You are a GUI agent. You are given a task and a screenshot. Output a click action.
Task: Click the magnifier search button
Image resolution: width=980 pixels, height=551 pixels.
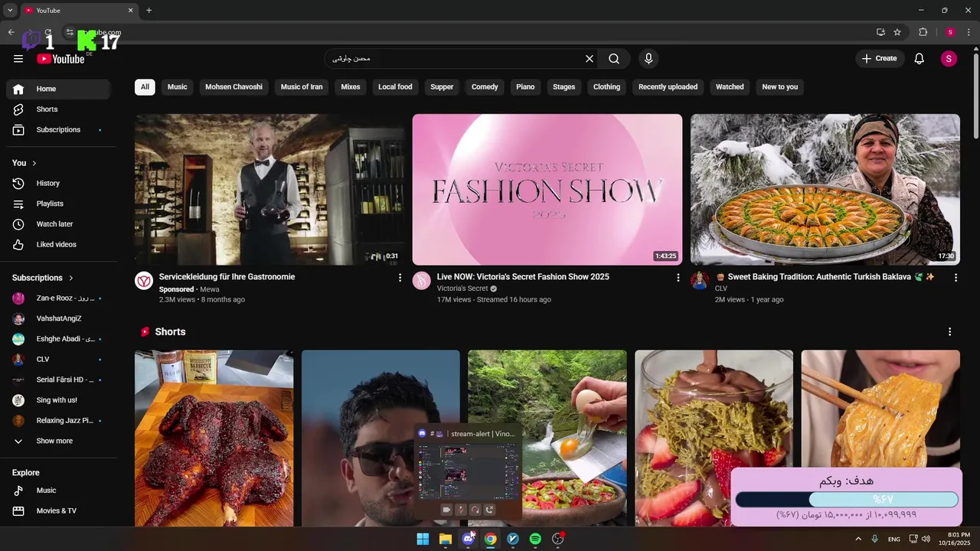614,59
